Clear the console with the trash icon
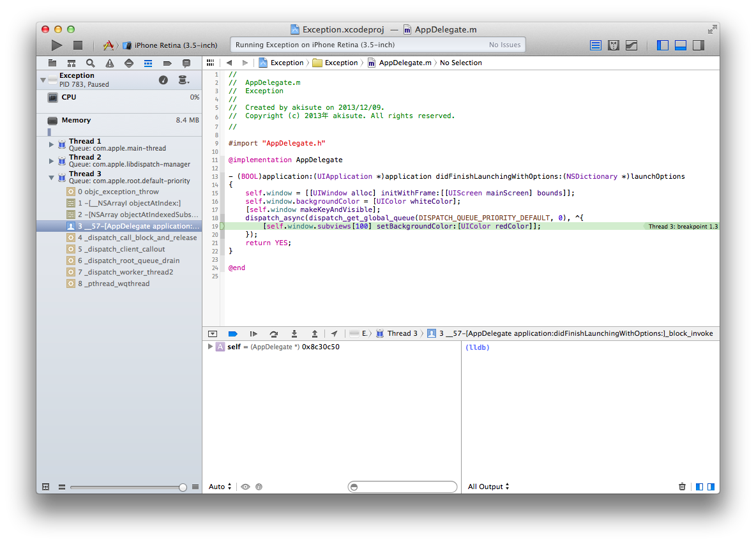 point(682,487)
